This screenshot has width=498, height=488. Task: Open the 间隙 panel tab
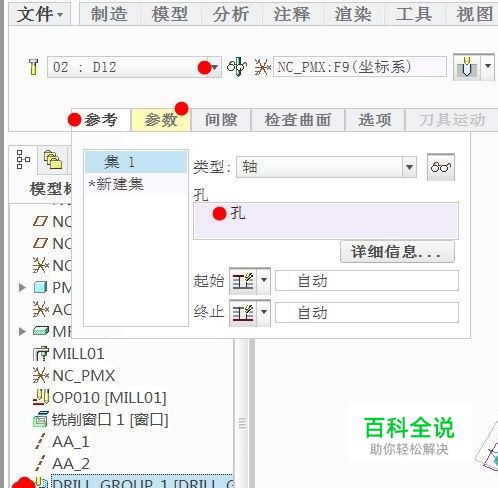221,120
